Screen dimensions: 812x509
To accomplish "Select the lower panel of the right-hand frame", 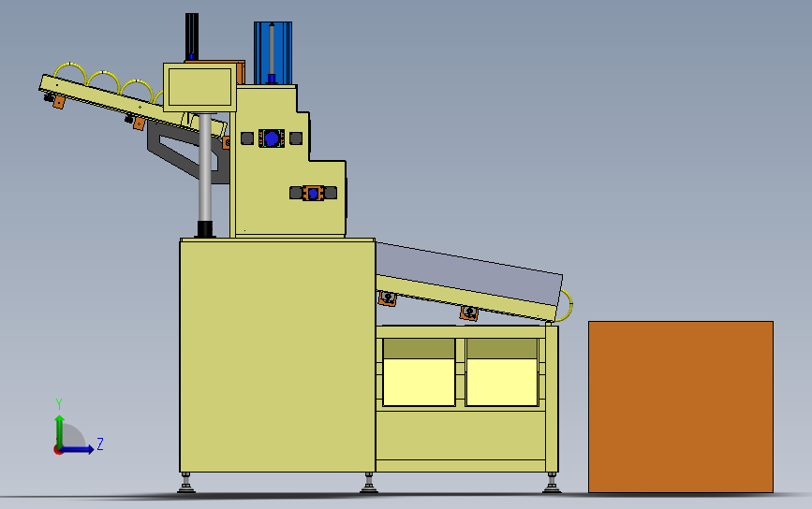I will click(x=461, y=434).
